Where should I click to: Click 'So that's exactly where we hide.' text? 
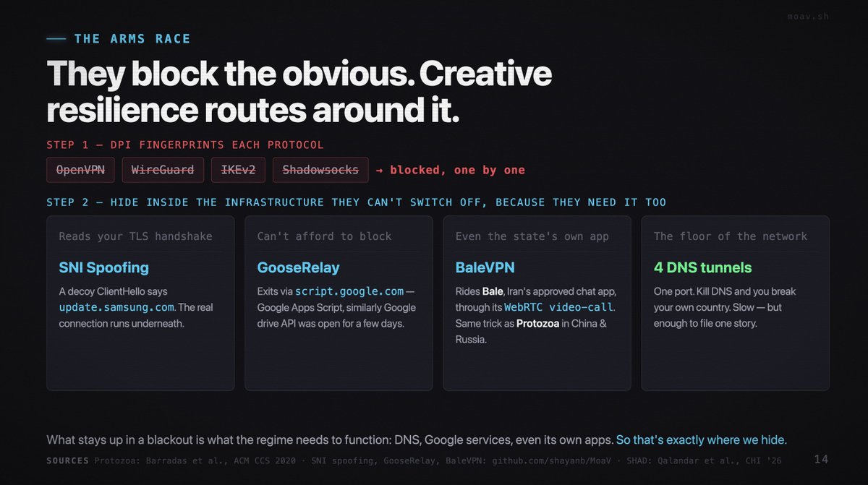tap(701, 439)
